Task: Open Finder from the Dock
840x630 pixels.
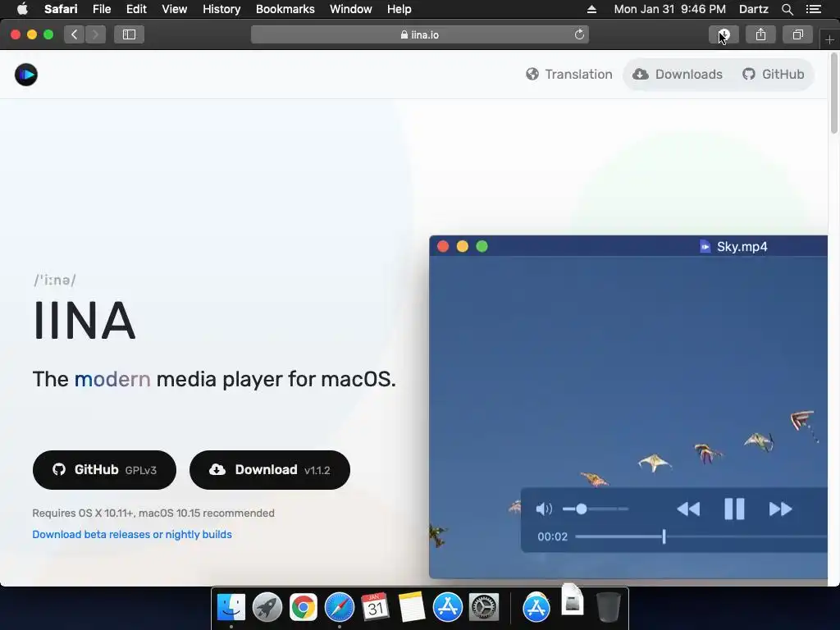Action: tap(231, 607)
